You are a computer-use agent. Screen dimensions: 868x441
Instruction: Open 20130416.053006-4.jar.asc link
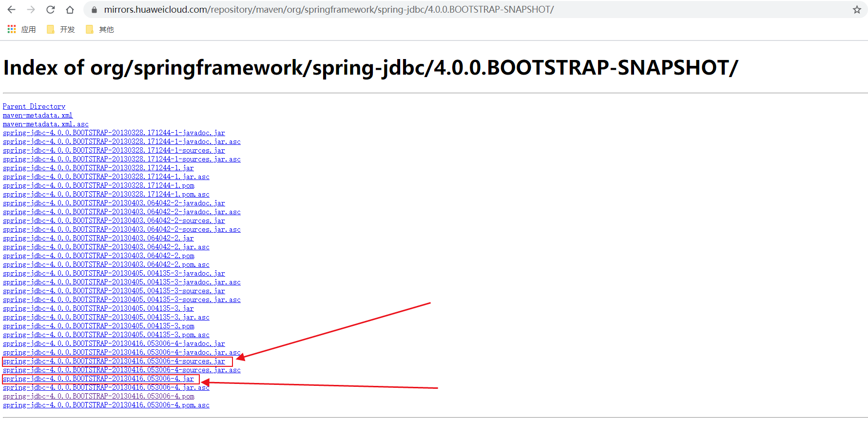(x=106, y=387)
